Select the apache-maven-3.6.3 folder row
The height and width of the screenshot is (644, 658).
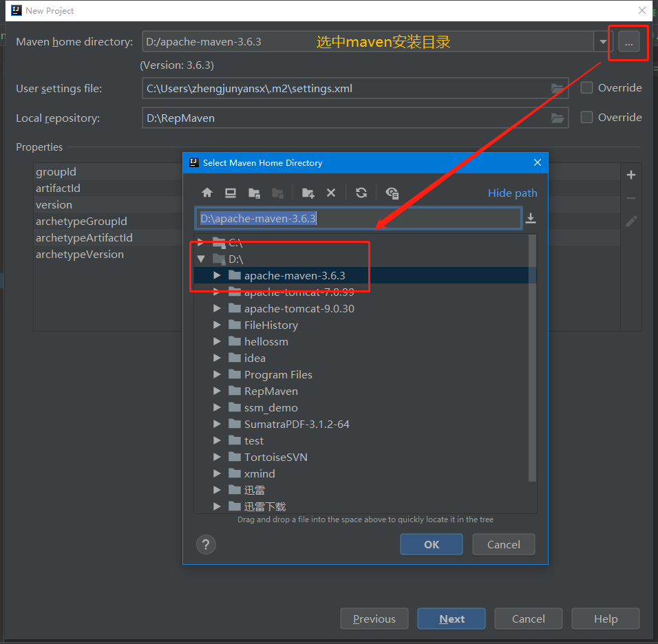[x=365, y=275]
